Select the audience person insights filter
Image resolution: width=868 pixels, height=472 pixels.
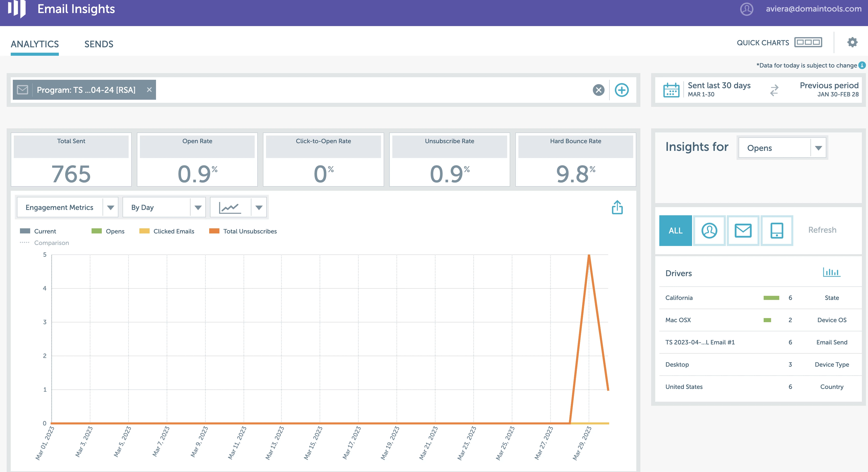709,231
